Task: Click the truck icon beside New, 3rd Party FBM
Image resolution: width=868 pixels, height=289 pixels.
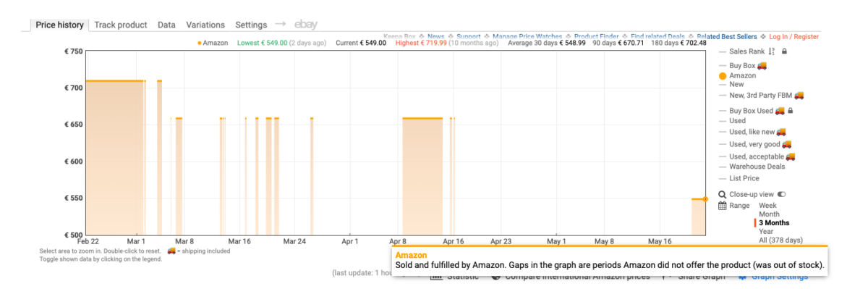Action: point(799,95)
